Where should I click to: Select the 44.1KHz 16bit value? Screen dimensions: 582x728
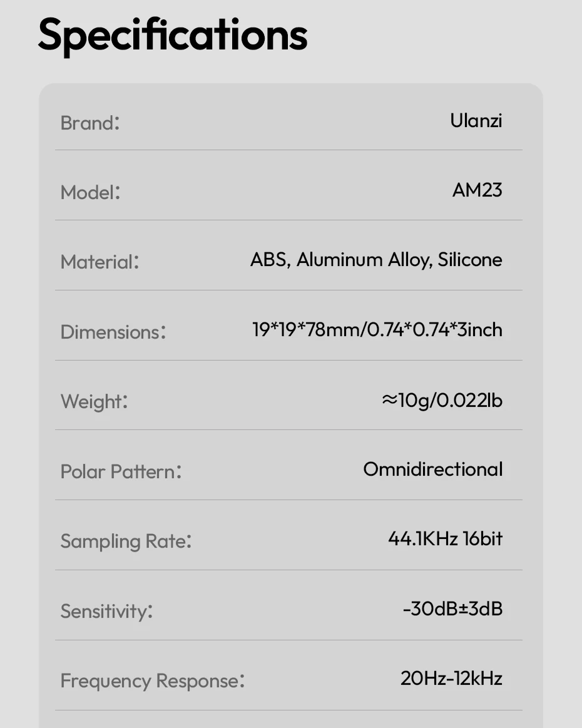[445, 539]
